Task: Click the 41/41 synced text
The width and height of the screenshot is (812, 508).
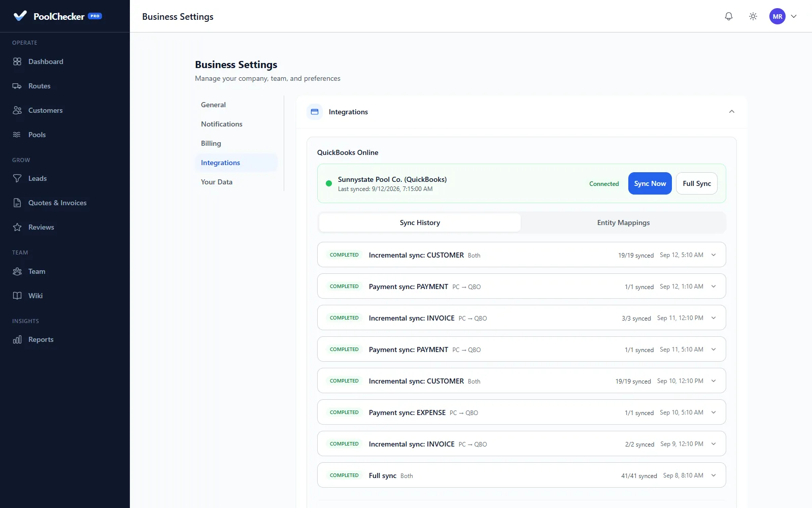Action: coord(639,475)
